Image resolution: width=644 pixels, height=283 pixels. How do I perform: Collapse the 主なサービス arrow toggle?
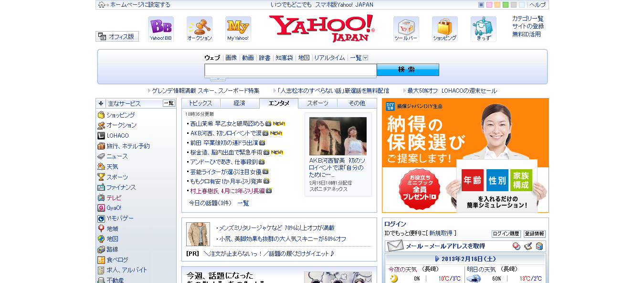[x=101, y=103]
